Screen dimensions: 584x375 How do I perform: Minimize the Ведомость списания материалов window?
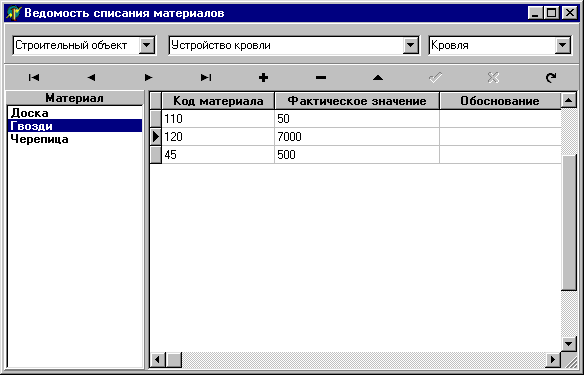535,13
